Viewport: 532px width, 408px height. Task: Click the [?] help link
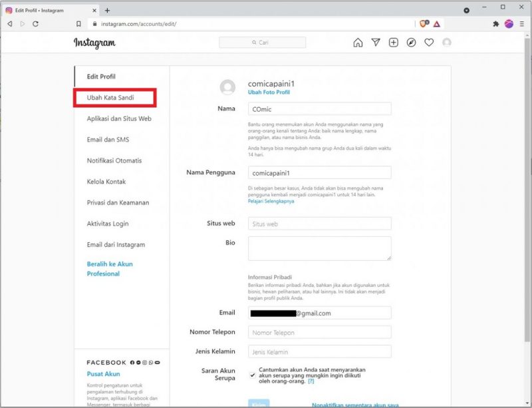click(311, 381)
